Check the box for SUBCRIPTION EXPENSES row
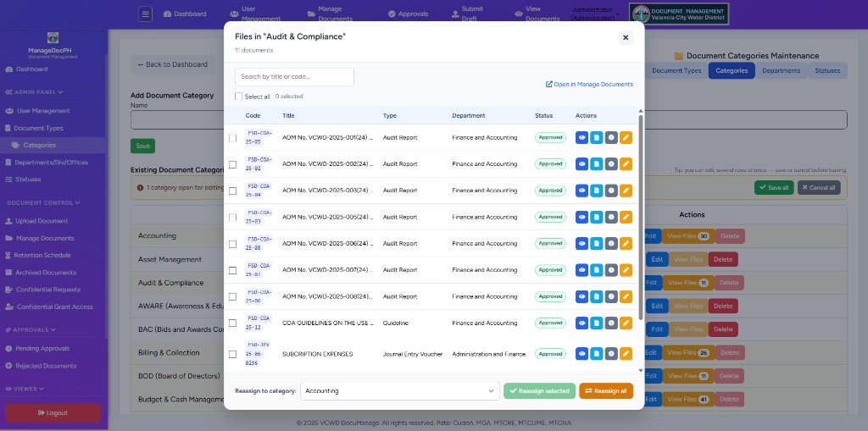This screenshot has height=431, width=868. click(x=232, y=354)
